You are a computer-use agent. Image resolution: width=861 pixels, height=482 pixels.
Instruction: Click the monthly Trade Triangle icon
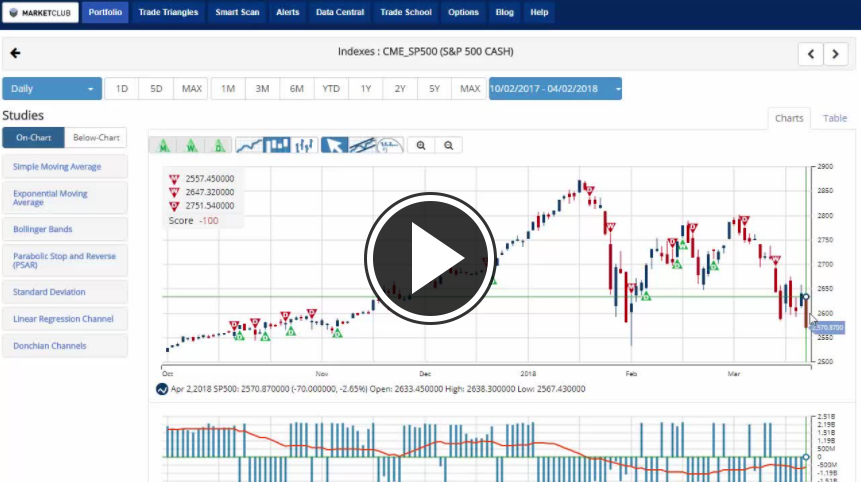coord(163,145)
